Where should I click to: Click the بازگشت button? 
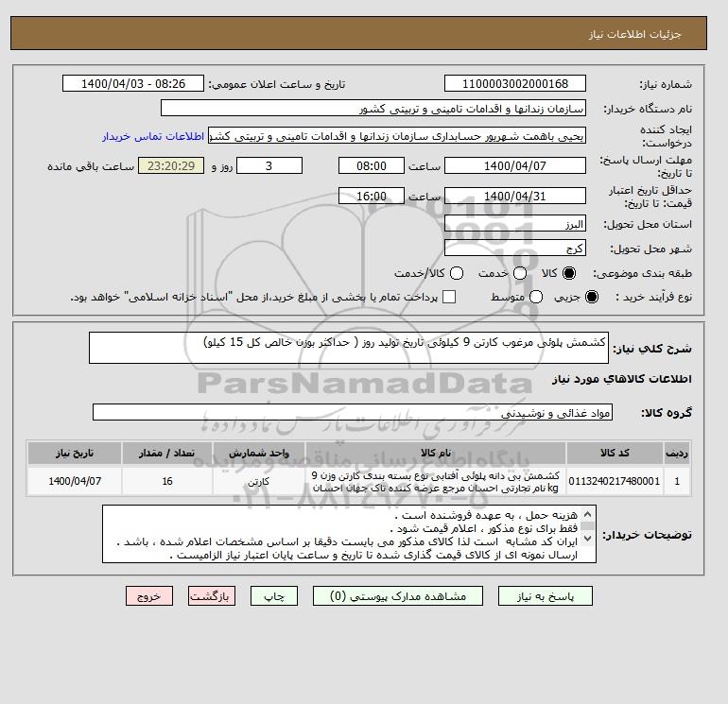point(212,596)
